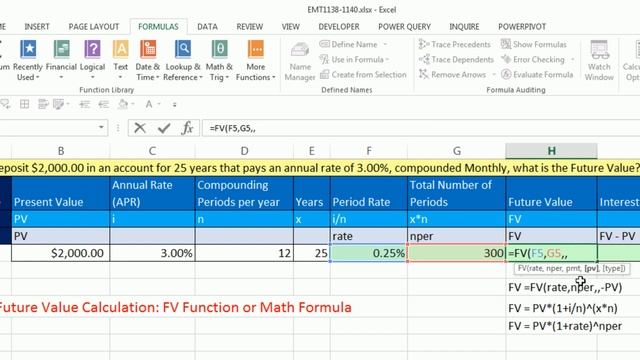This screenshot has width=640, height=360.
Task: Open the Recently Used functions list
Action: [x=28, y=60]
